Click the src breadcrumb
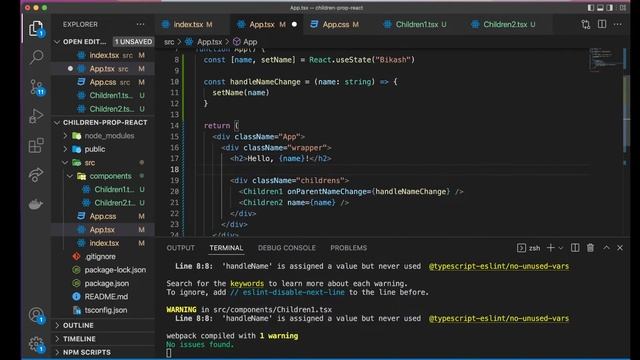Screen dimensions: 640x360 [169, 42]
